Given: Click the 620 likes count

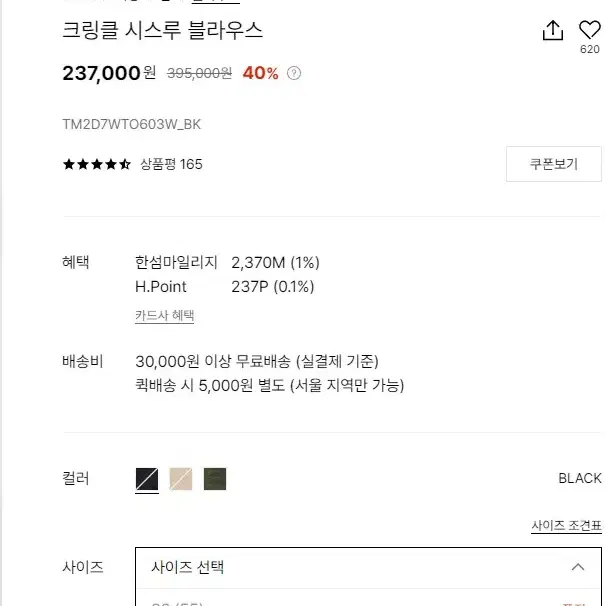Looking at the screenshot, I should click(x=590, y=49).
